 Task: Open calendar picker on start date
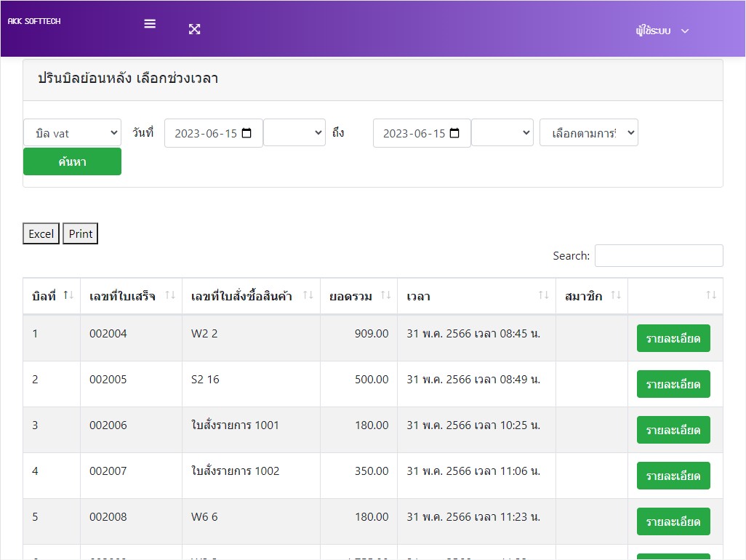pos(246,133)
